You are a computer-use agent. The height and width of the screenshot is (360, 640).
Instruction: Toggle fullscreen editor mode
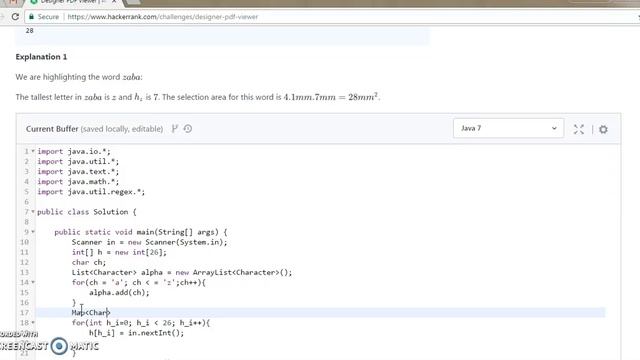[x=578, y=129]
